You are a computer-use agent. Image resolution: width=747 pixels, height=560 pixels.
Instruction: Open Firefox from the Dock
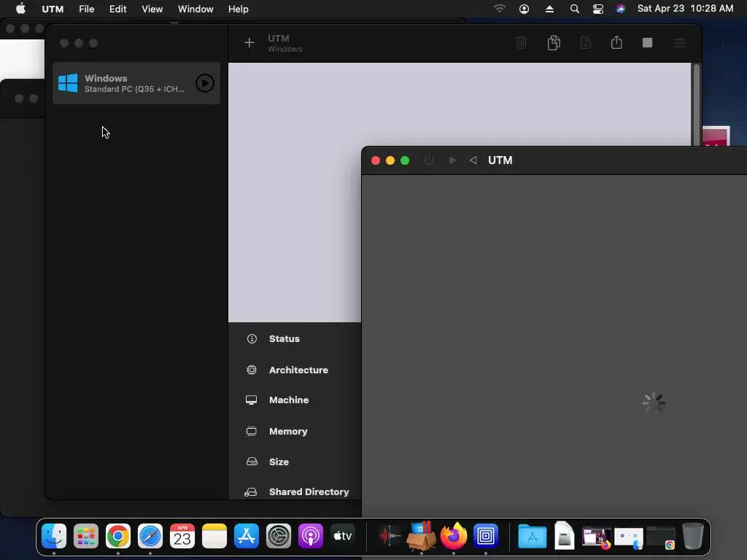coord(453,535)
